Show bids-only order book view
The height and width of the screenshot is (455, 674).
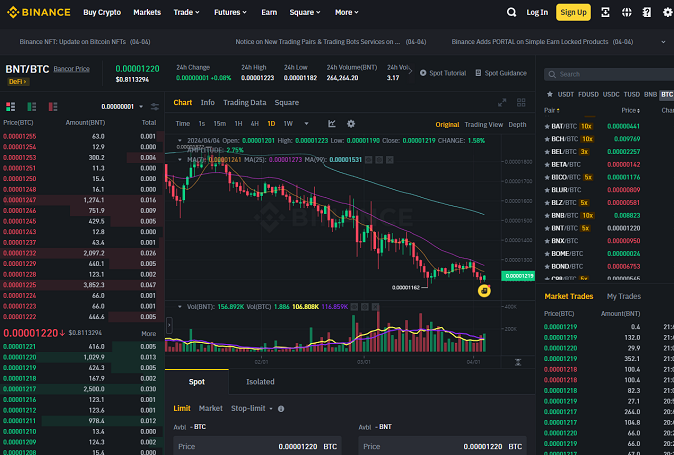(x=32, y=106)
